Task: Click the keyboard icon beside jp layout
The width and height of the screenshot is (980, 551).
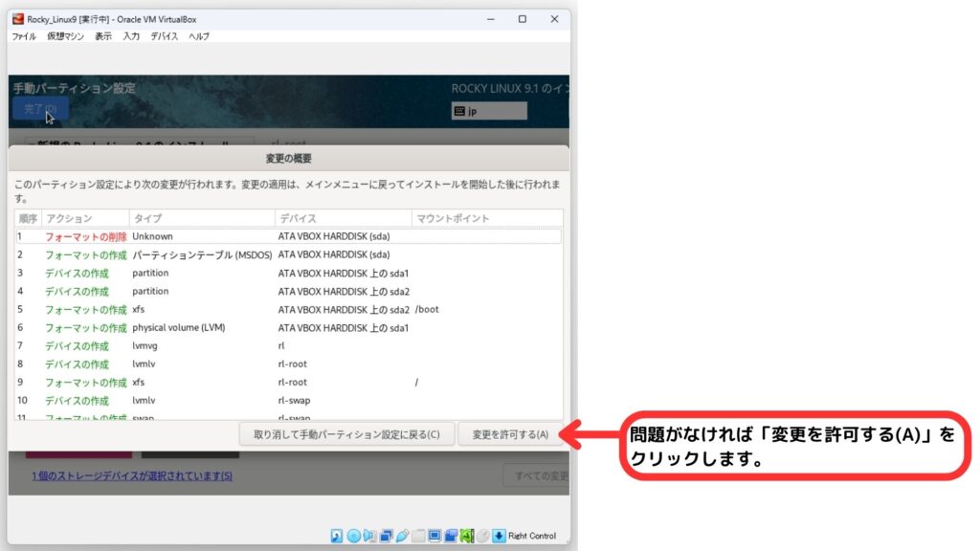Action: pos(459,111)
